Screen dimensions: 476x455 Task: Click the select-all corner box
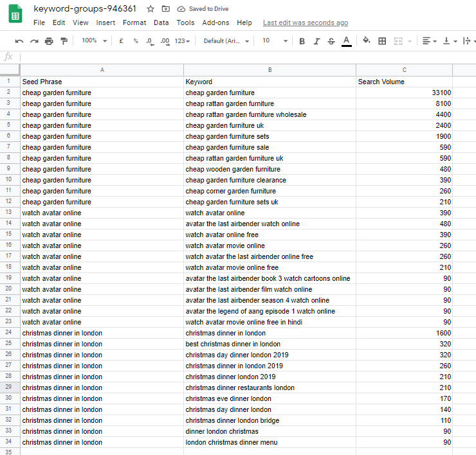[10, 70]
